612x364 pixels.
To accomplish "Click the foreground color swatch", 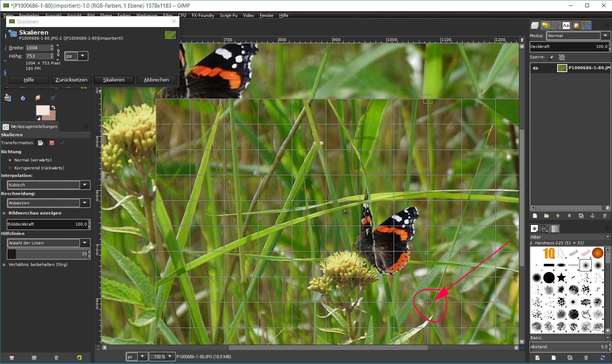I will pos(42,110).
